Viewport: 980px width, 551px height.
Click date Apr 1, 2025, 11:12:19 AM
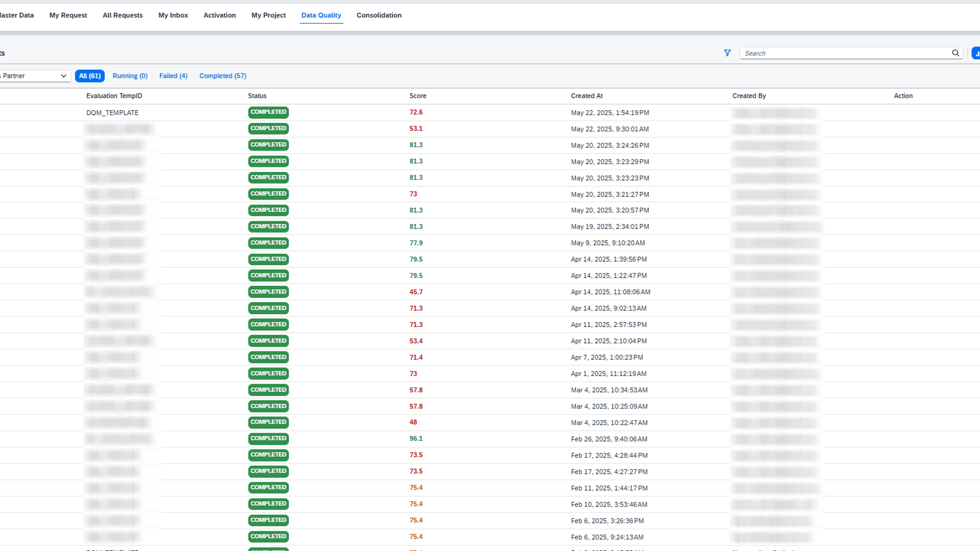[609, 373]
